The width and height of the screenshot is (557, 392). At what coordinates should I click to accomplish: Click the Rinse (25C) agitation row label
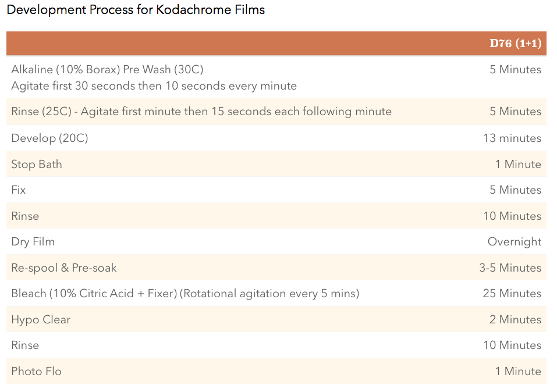(x=201, y=112)
